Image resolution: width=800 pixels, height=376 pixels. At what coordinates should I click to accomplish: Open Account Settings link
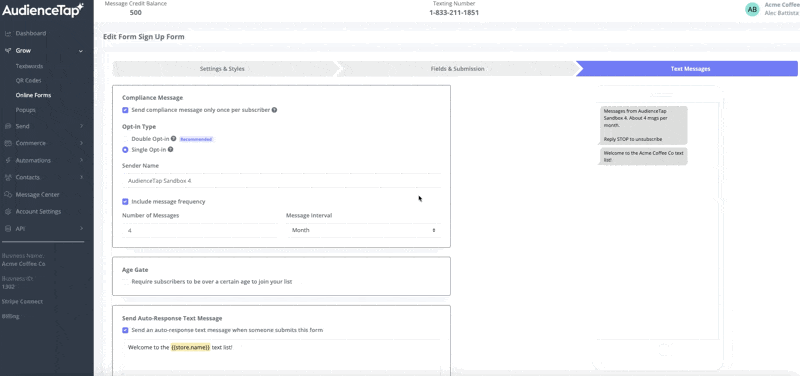pos(38,212)
